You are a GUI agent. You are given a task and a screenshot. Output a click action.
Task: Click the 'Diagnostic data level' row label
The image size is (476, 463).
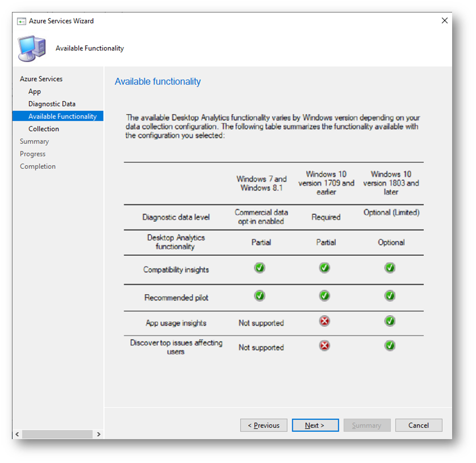pyautogui.click(x=176, y=217)
